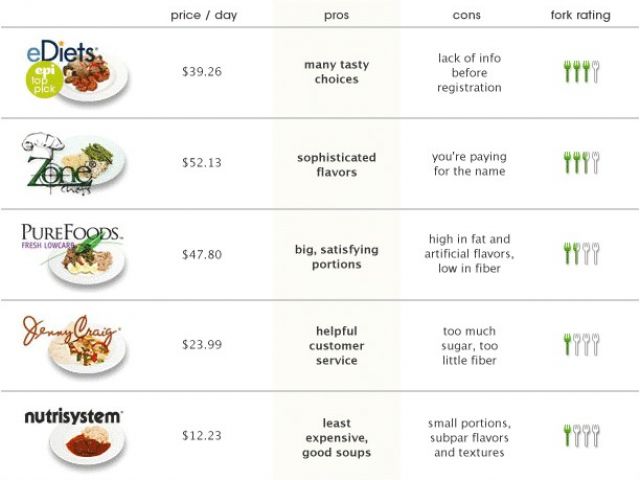This screenshot has height=480, width=640.
Task: Click the PureFoods fork rating icons
Action: (x=581, y=254)
